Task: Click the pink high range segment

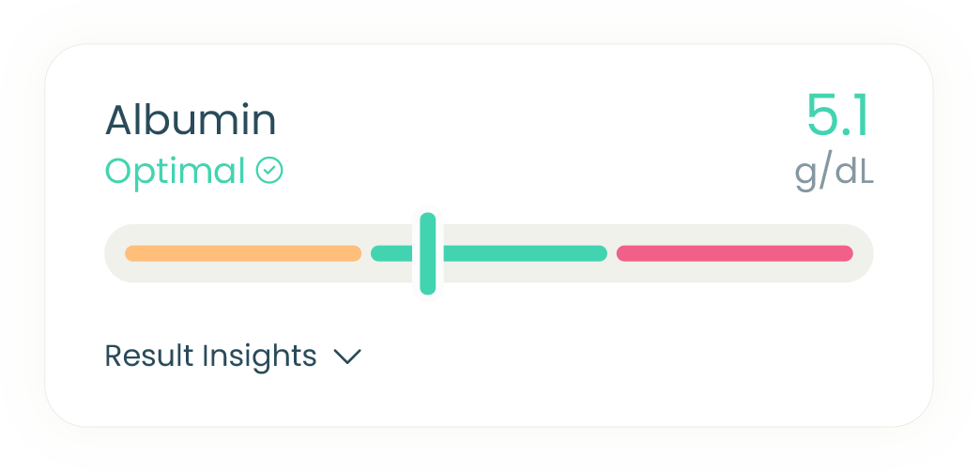Action: click(x=735, y=253)
